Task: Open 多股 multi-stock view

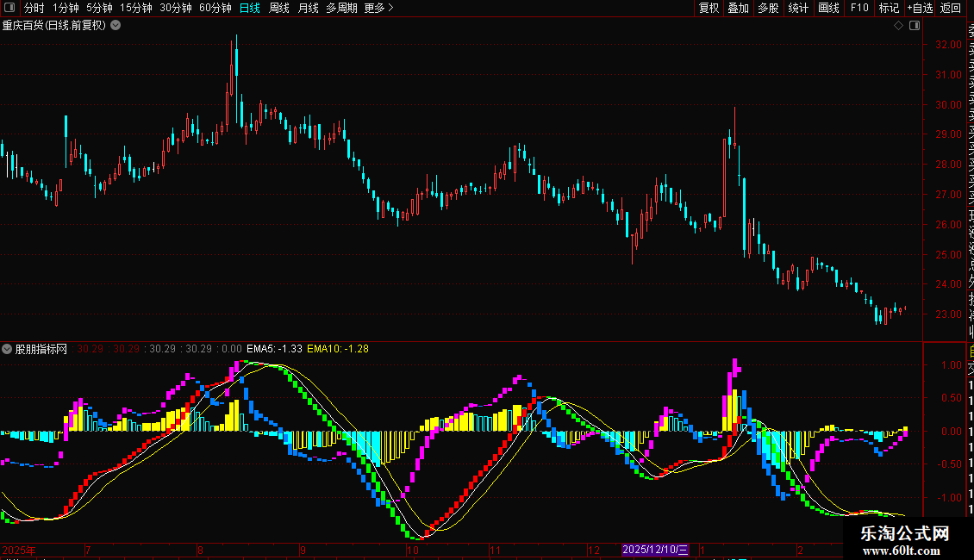Action: click(x=768, y=8)
